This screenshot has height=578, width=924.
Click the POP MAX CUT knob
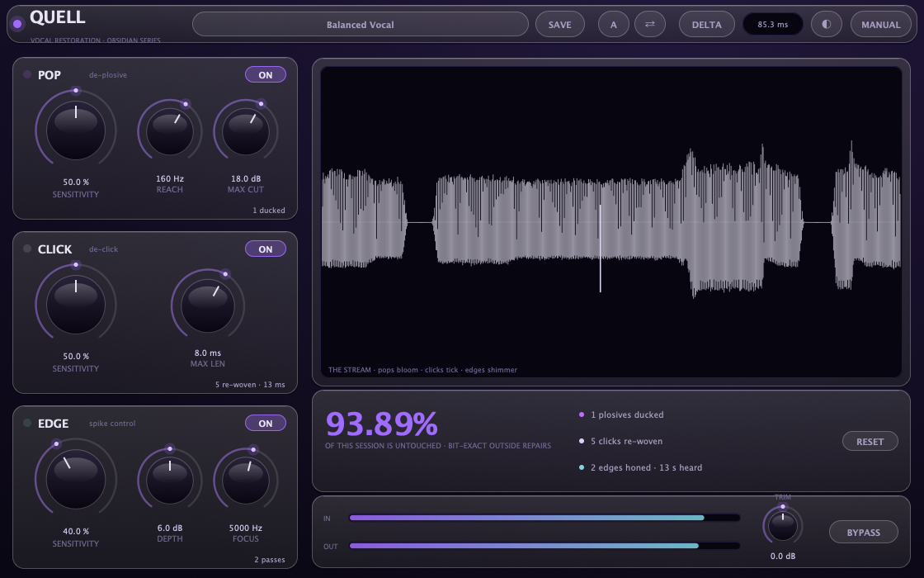click(x=246, y=131)
